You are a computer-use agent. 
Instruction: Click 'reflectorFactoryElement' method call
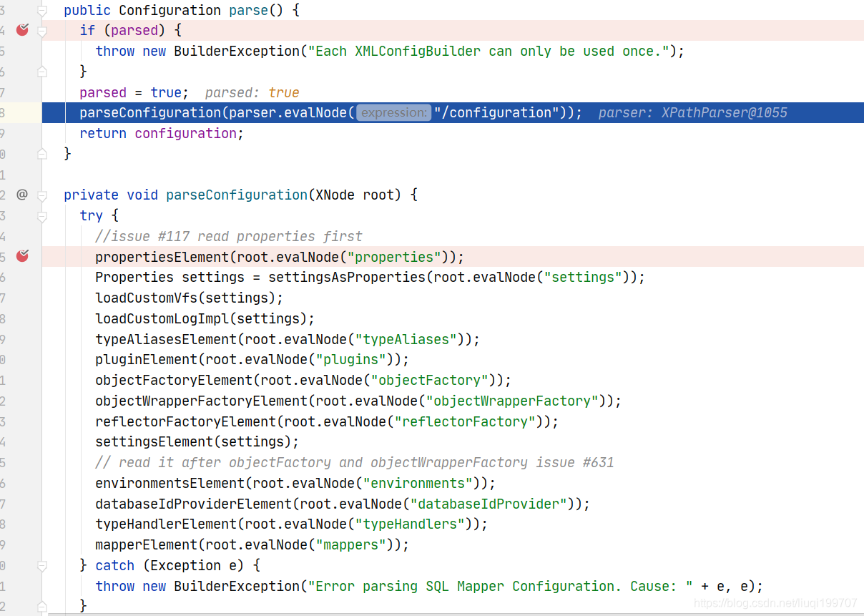185,421
